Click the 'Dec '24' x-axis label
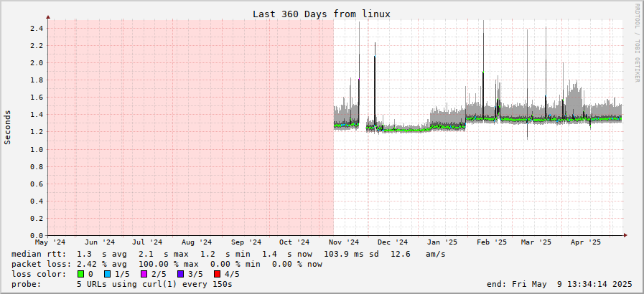The image size is (644, 294). (393, 242)
